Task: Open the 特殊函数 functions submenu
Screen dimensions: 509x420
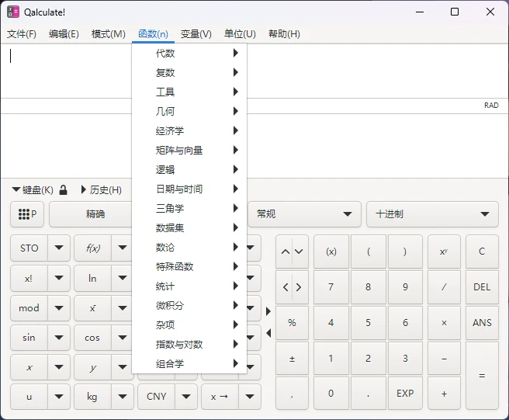Action: click(x=189, y=267)
